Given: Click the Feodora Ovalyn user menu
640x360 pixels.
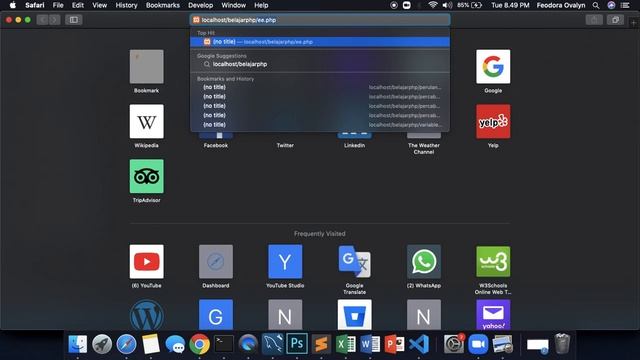Looking at the screenshot, I should 561,5.
